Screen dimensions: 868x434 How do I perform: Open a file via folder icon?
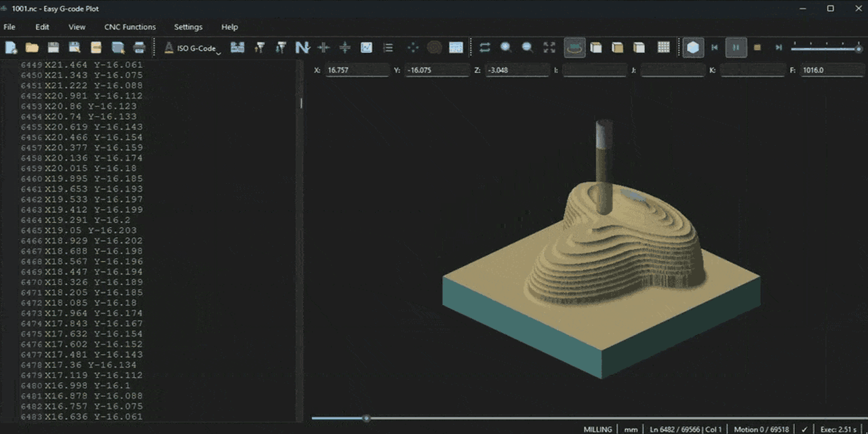32,47
